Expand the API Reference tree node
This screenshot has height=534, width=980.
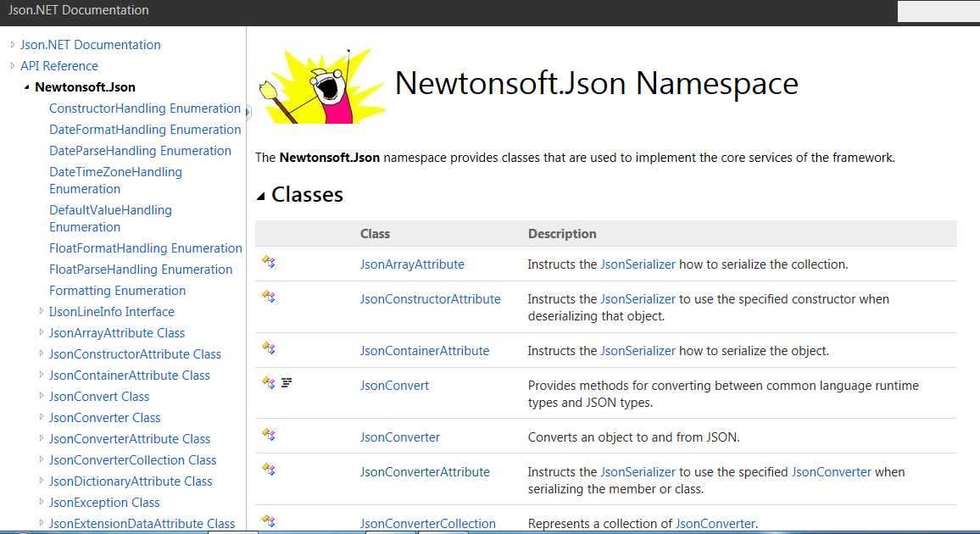click(12, 65)
